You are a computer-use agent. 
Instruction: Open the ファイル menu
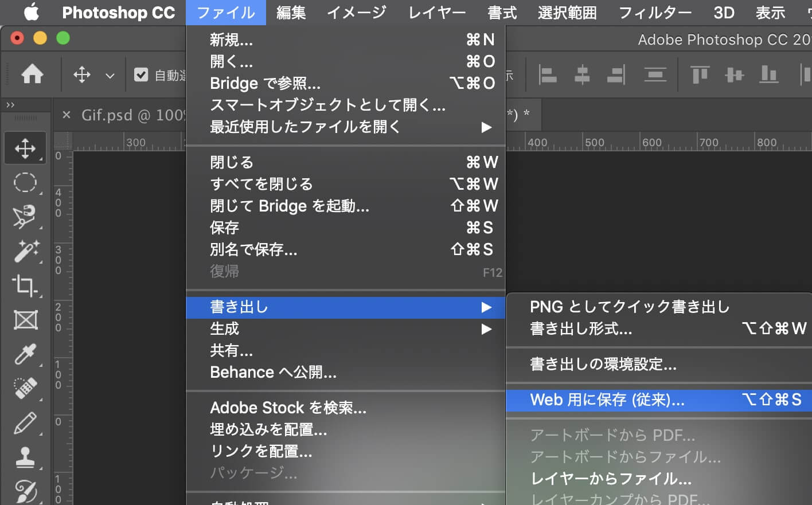(226, 12)
